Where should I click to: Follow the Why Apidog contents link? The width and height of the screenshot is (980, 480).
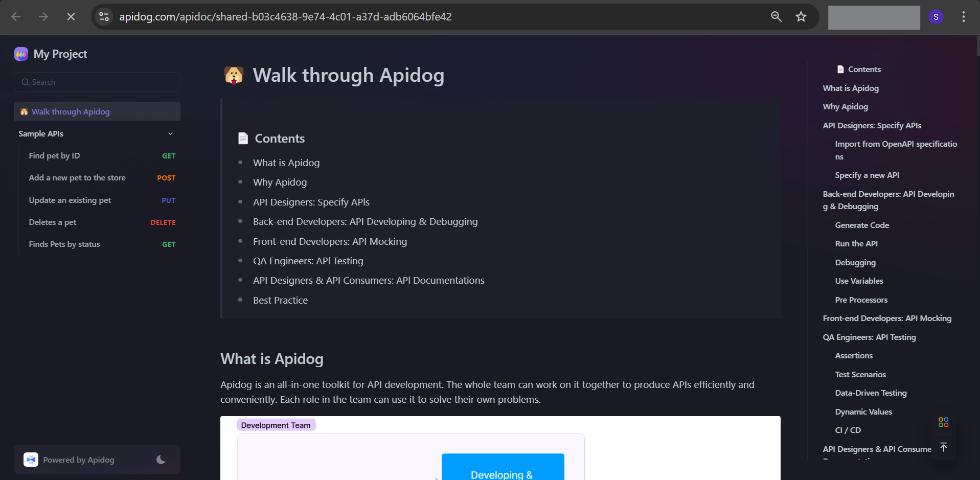280,182
